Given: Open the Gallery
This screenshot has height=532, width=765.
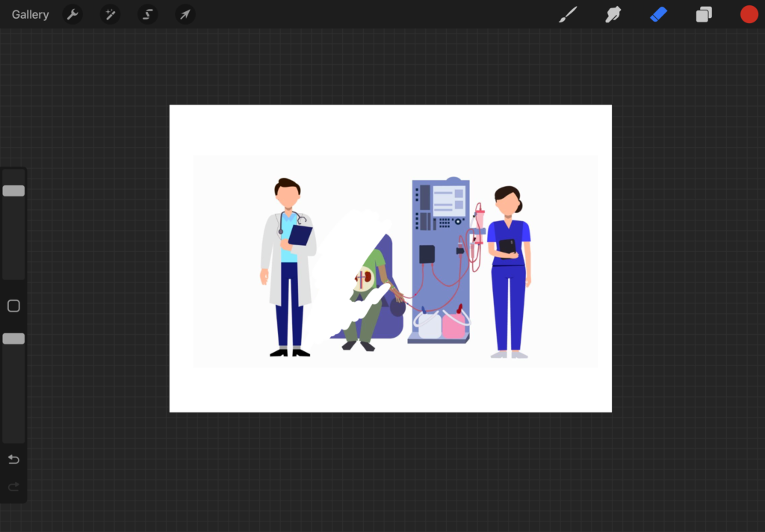Looking at the screenshot, I should (30, 15).
